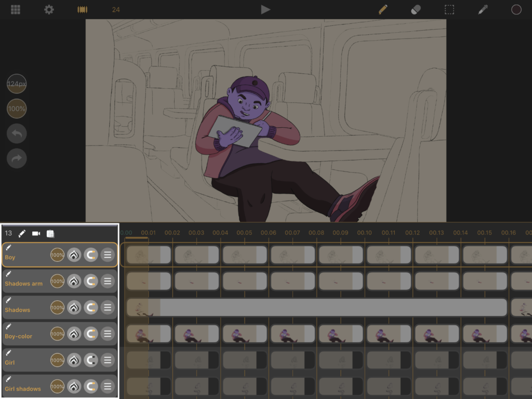This screenshot has width=532, height=399.
Task: Toggle onion skin on Girl layer
Action: click(74, 360)
